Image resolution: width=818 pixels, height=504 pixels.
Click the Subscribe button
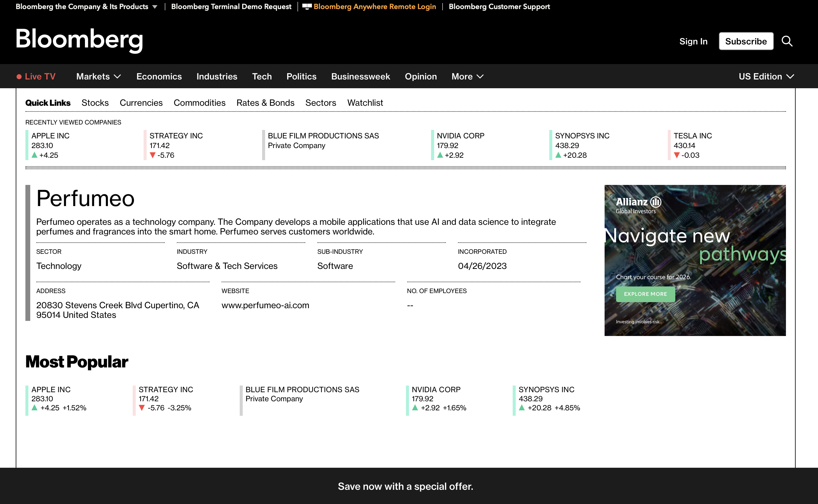[746, 41]
